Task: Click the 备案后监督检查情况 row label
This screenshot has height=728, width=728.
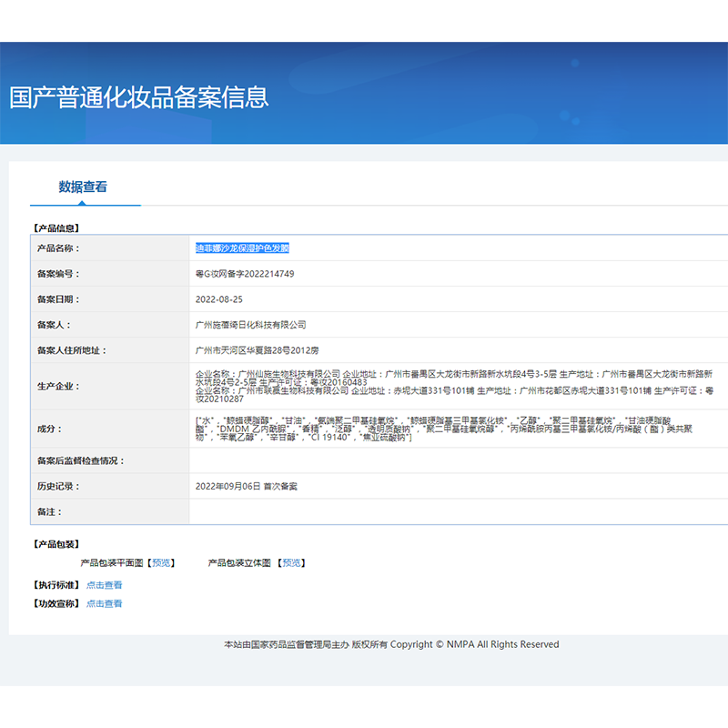Action: (81, 461)
